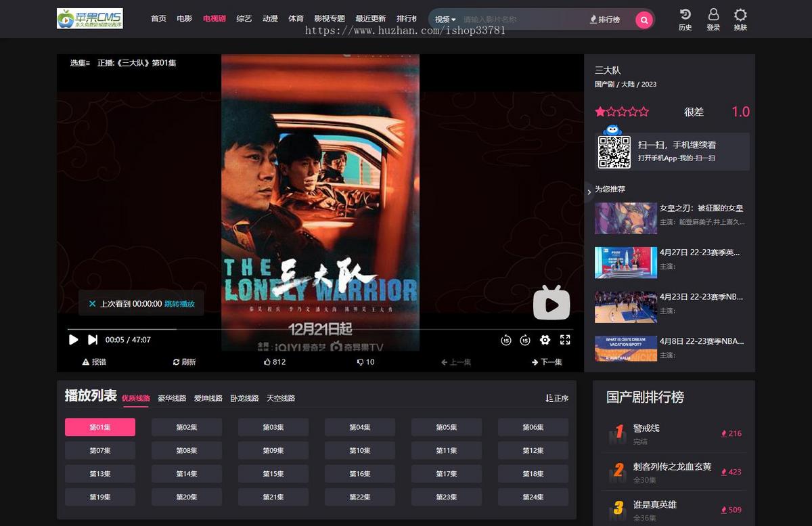Select episode 第06集
This screenshot has width=812, height=526.
[533, 427]
